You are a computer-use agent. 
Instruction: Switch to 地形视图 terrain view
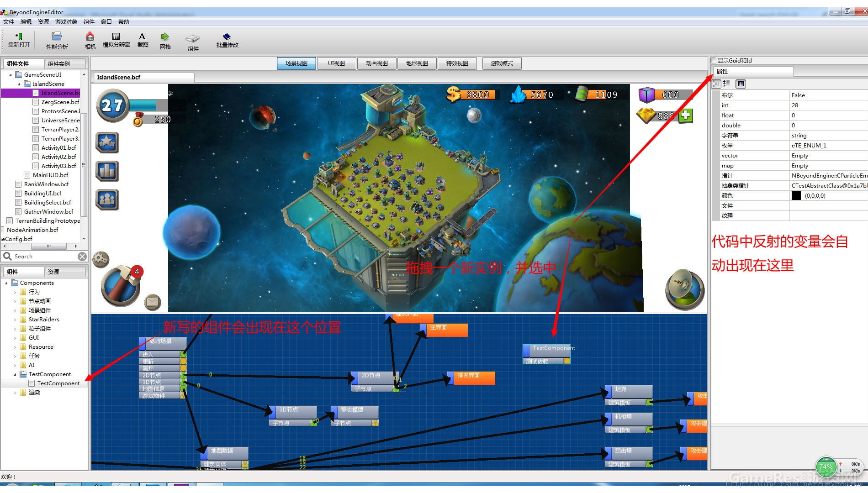(x=417, y=63)
